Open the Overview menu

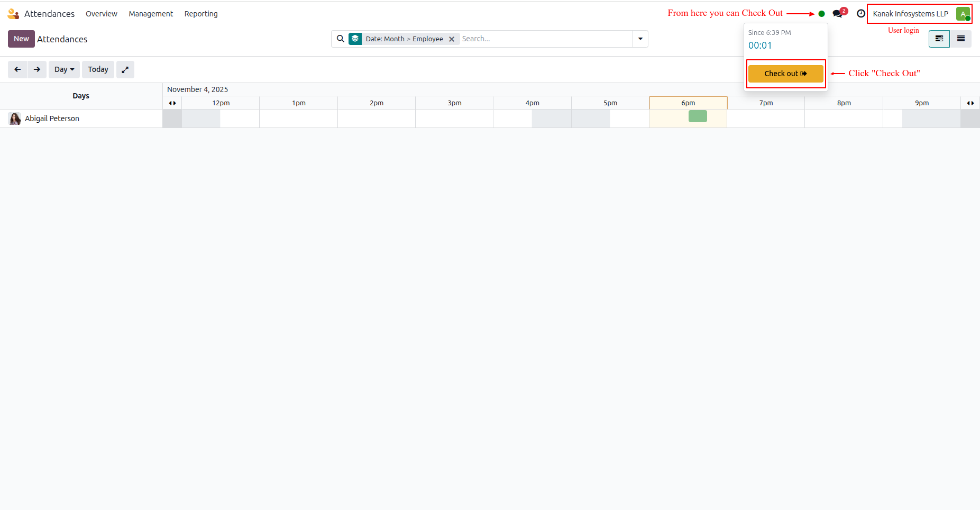click(102, 14)
